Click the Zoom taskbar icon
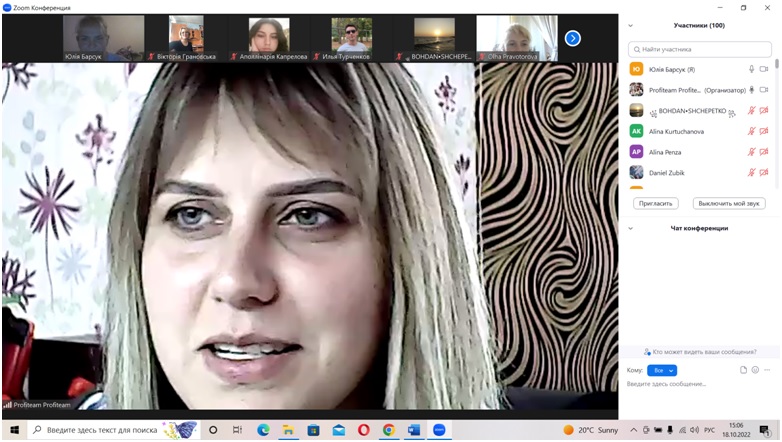This screenshot has width=782, height=442. pyautogui.click(x=439, y=430)
